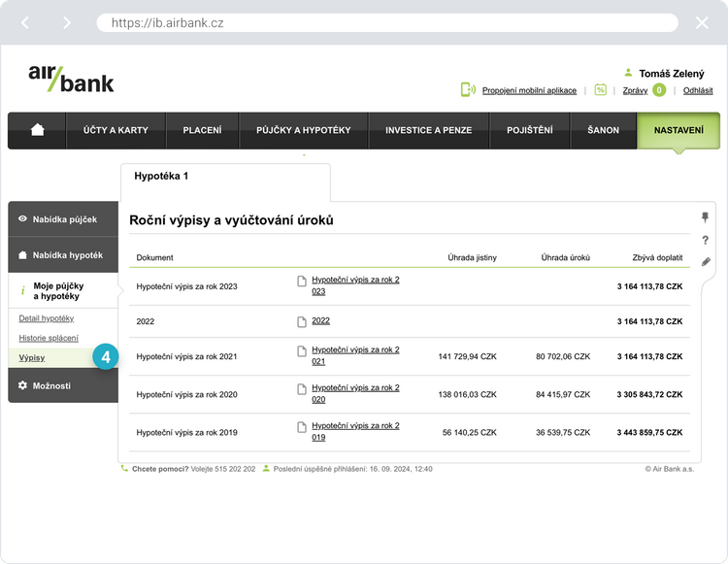728x564 pixels.
Task: Click the green messages count badge
Action: (659, 90)
